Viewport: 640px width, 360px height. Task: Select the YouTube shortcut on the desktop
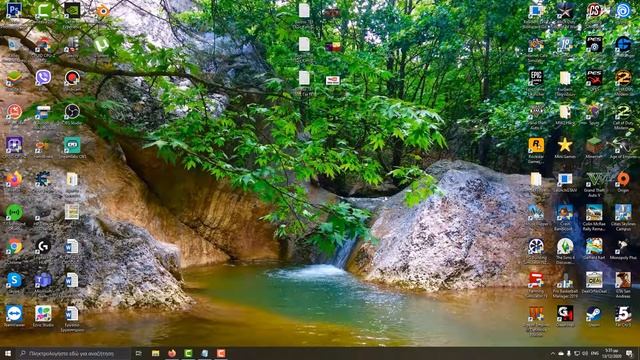(x=333, y=80)
